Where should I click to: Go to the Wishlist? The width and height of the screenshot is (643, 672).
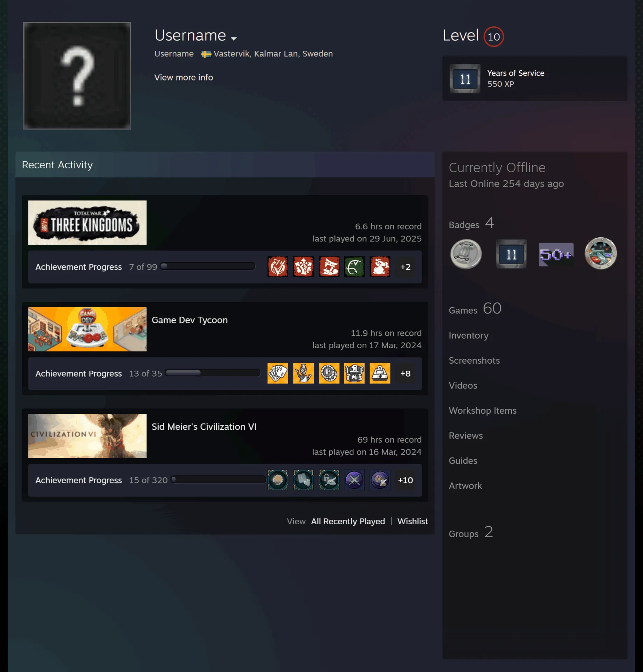[413, 521]
